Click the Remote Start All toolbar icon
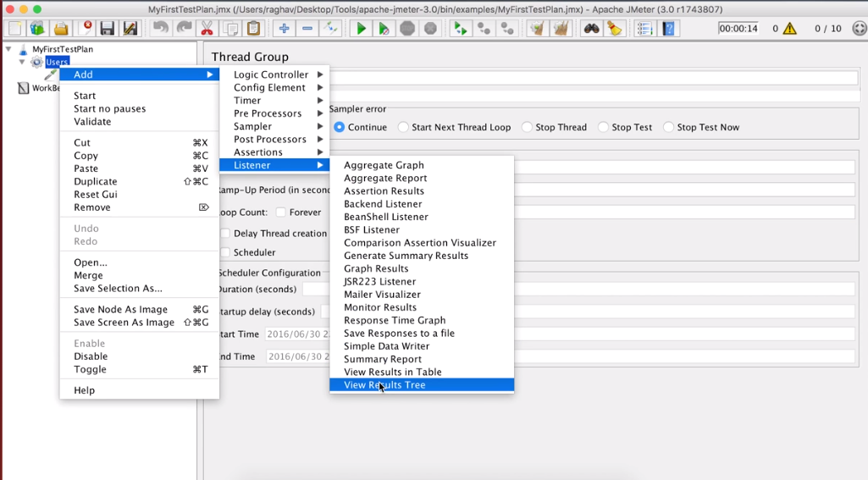868x480 pixels. (460, 28)
